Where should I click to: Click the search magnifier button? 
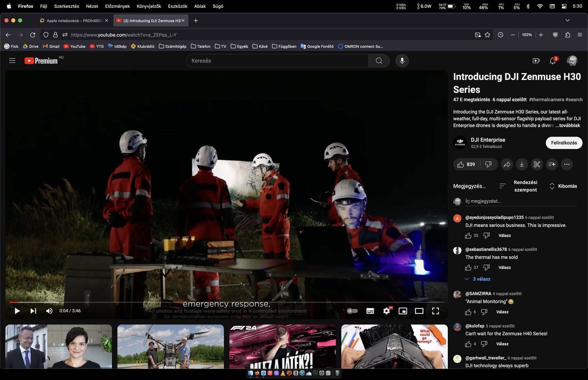coord(379,61)
